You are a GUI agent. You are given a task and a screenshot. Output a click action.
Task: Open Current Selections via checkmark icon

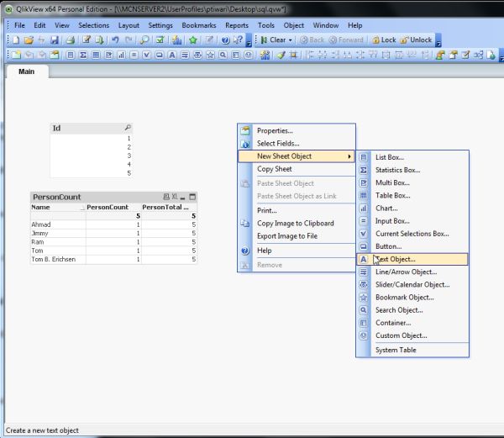160,40
